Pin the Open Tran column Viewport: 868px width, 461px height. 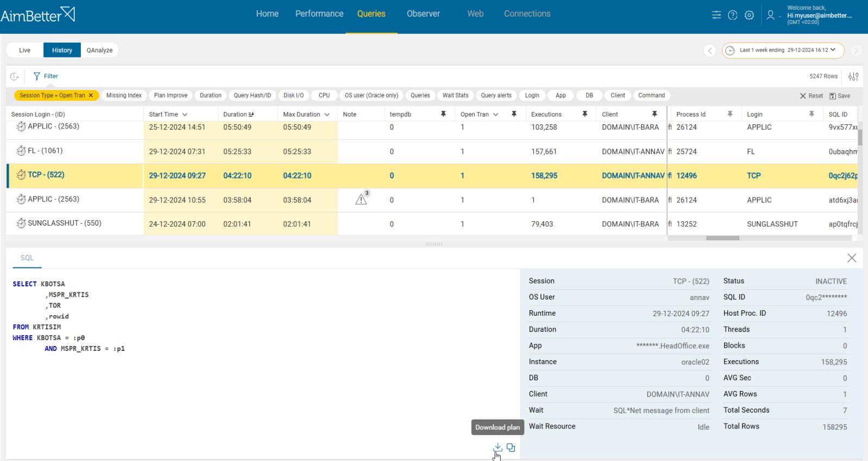point(514,114)
